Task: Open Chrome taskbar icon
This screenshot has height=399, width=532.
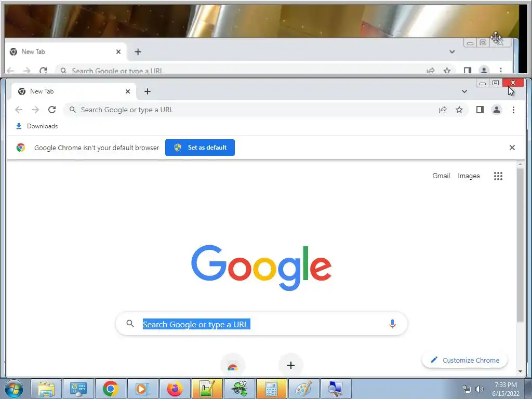Action: pos(111,389)
